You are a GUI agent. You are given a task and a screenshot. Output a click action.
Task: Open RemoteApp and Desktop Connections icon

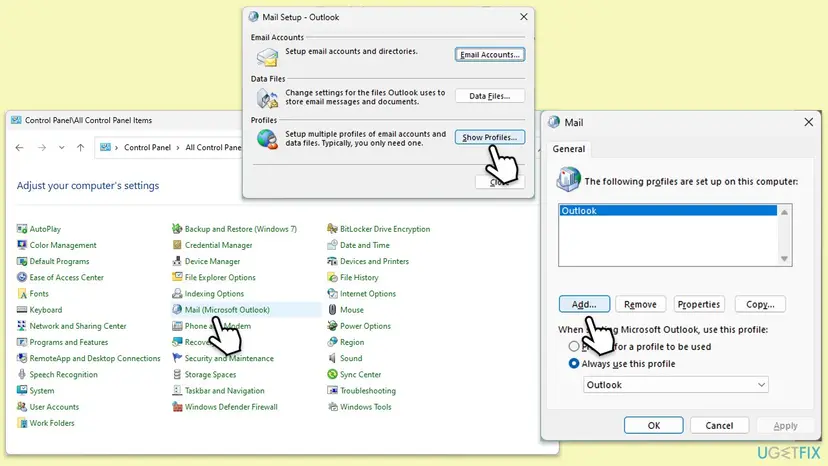tap(22, 358)
